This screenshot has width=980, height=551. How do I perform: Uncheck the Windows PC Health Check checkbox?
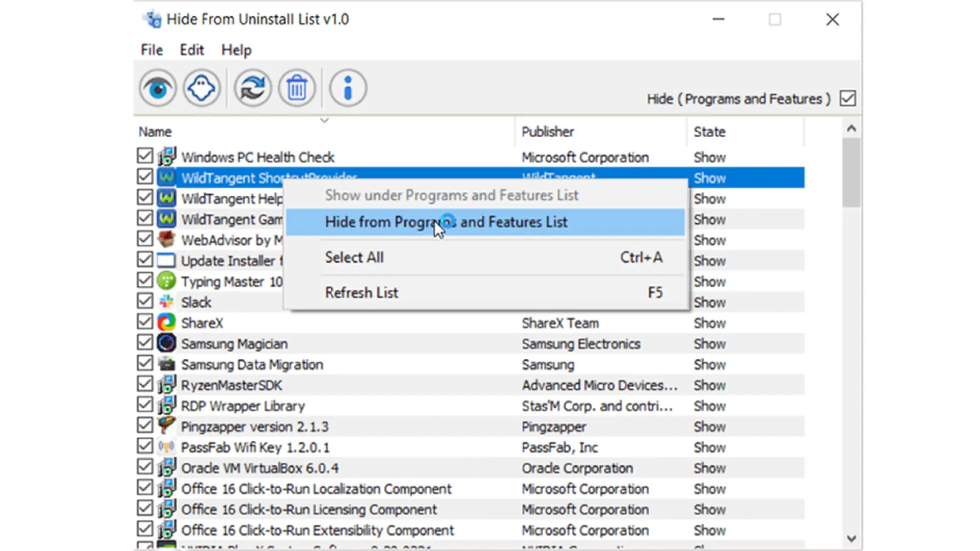pyautogui.click(x=145, y=156)
